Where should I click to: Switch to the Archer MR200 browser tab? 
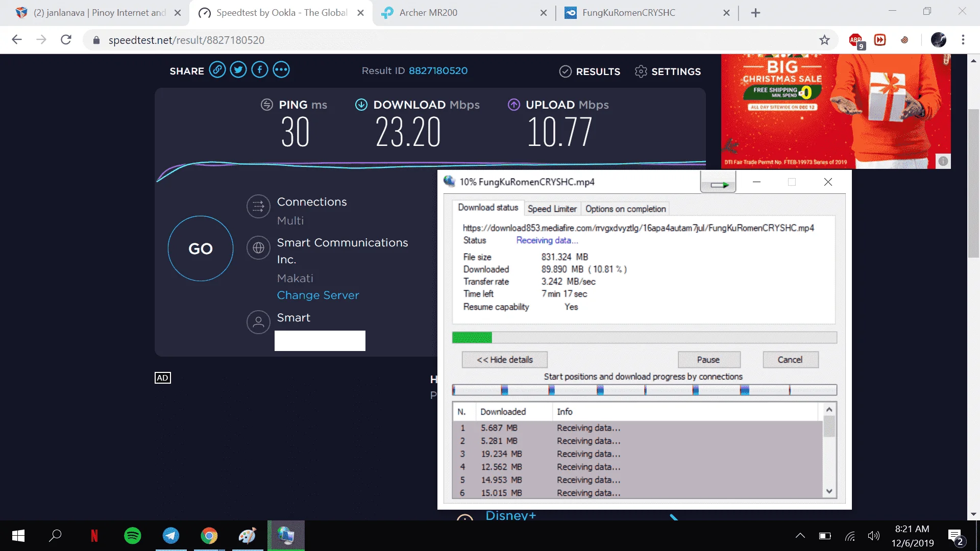(464, 13)
